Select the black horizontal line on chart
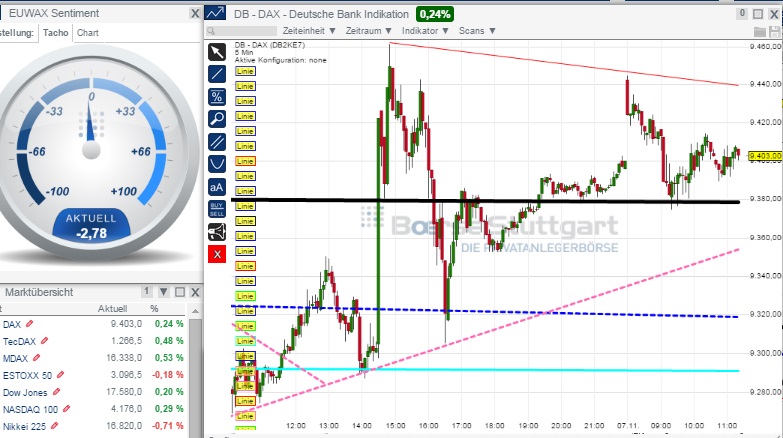 tap(484, 201)
